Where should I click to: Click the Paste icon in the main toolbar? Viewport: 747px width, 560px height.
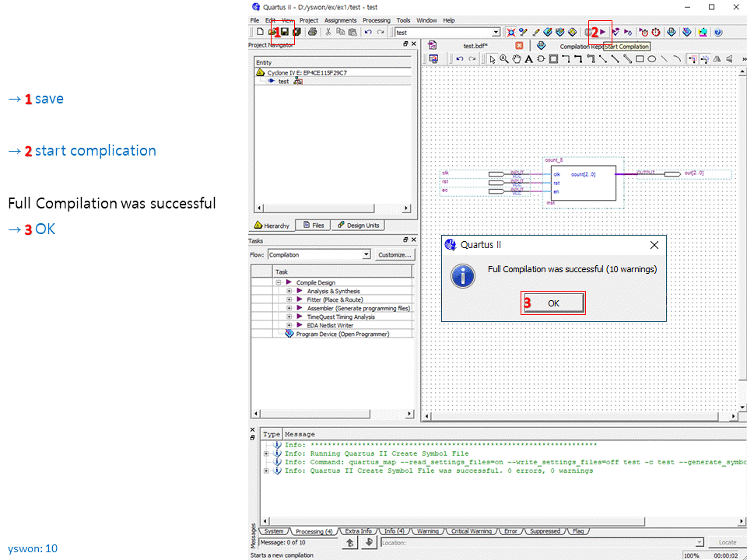click(352, 32)
